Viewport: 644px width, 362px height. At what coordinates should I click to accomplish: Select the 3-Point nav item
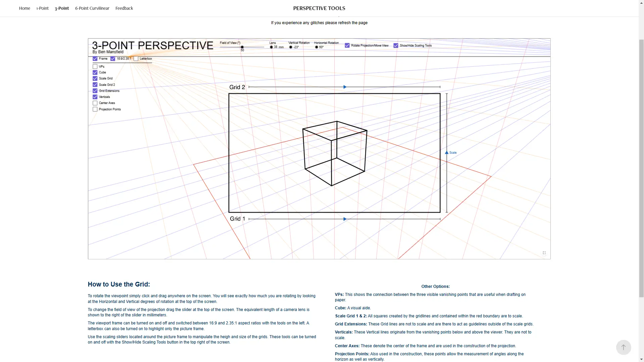click(62, 8)
